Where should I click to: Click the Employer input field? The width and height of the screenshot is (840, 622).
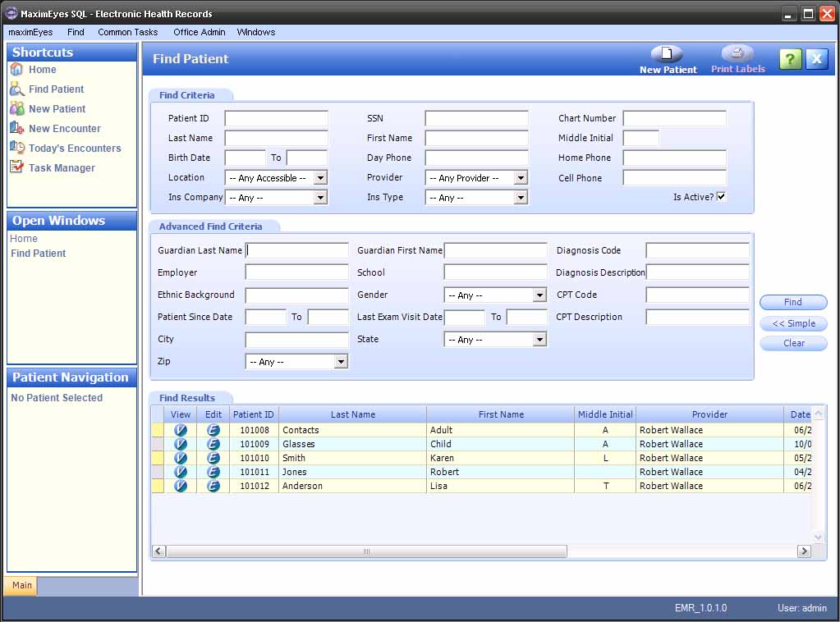(296, 272)
